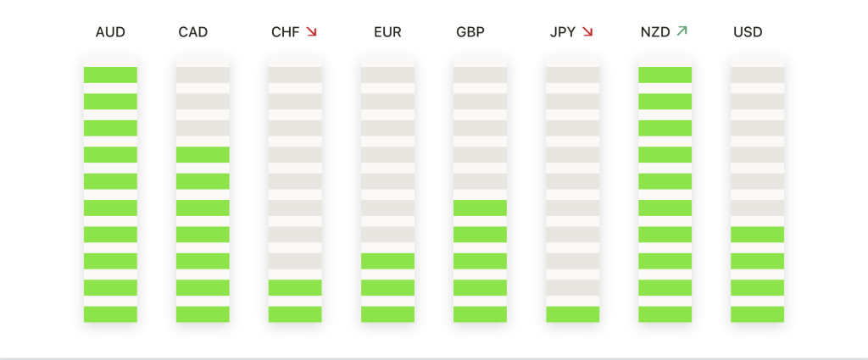Click the highest green segment in CHF bar
Viewport: 868px width, 360px height.
(x=295, y=287)
